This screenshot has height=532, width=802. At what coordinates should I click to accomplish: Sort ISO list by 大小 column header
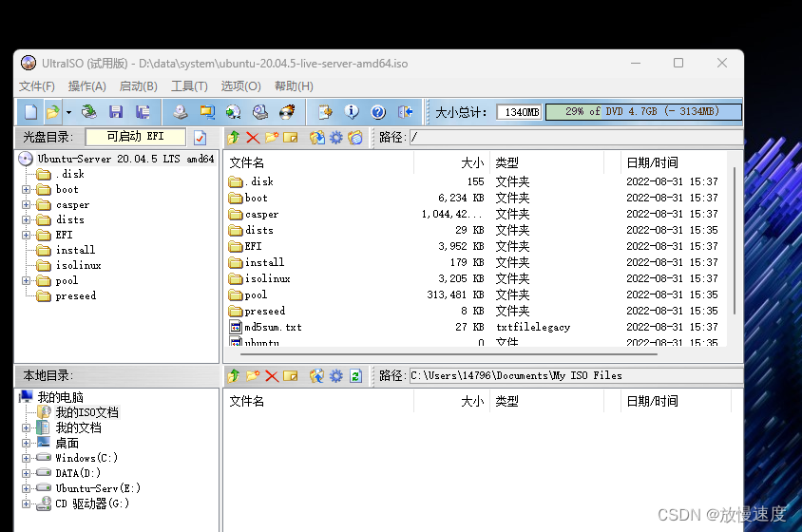click(451, 162)
